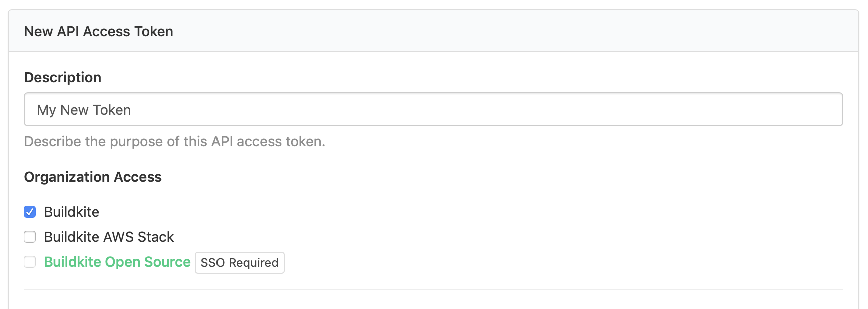Click the SSO Required badge
868x309 pixels.
pos(240,263)
